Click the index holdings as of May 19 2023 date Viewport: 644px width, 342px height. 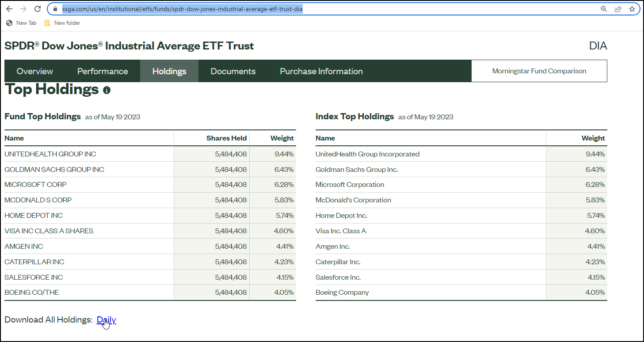tap(426, 117)
